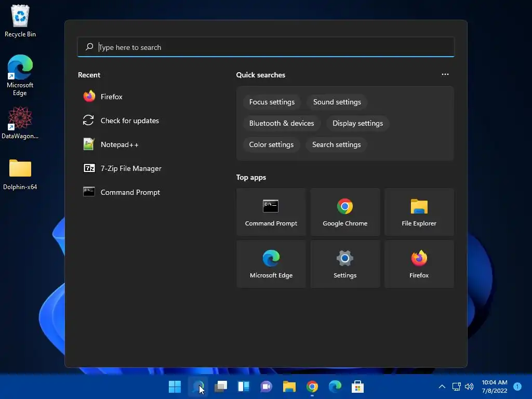Open File Explorer from the taskbar
The image size is (532, 399).
tap(289, 387)
